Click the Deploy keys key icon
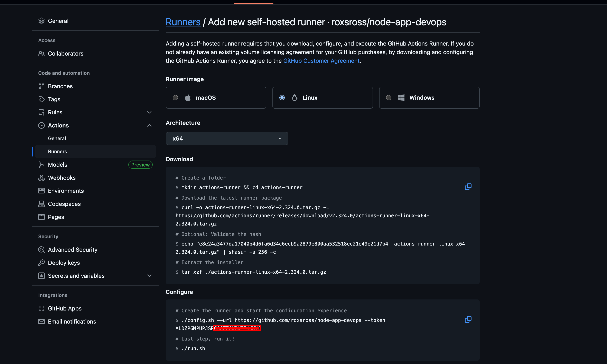This screenshot has height=364, width=607. [x=41, y=263]
